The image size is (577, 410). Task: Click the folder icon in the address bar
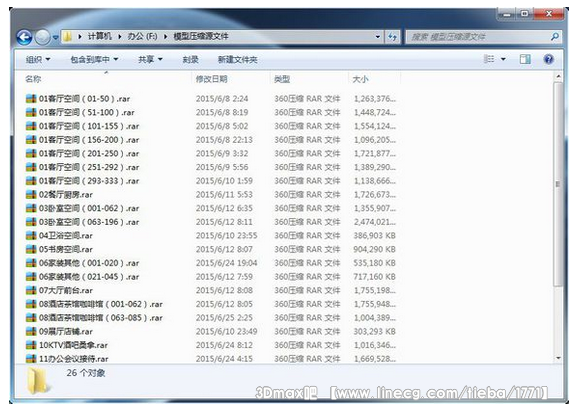(x=67, y=37)
